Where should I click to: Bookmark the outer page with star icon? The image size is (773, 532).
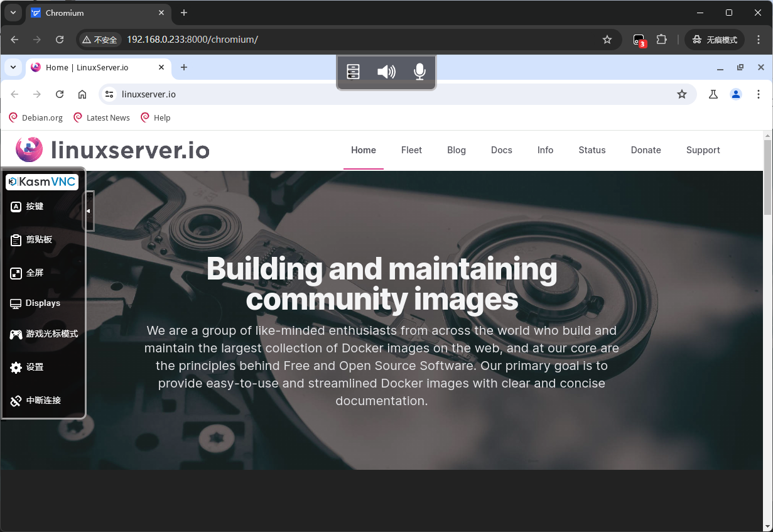pos(607,40)
